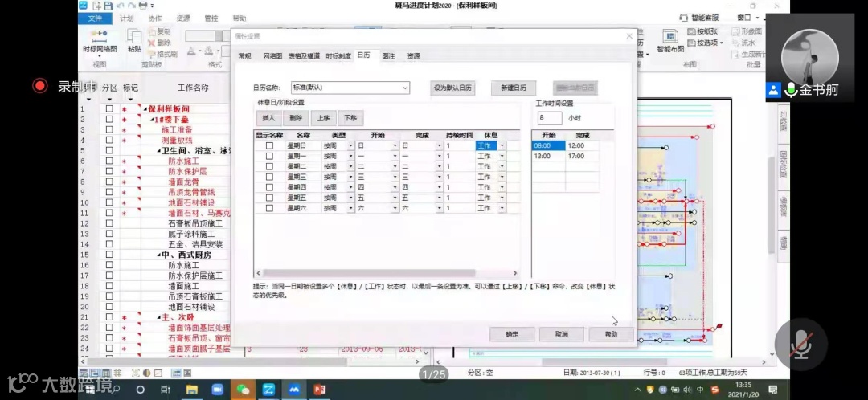Open the 分区 column filter dropdown

109,99
